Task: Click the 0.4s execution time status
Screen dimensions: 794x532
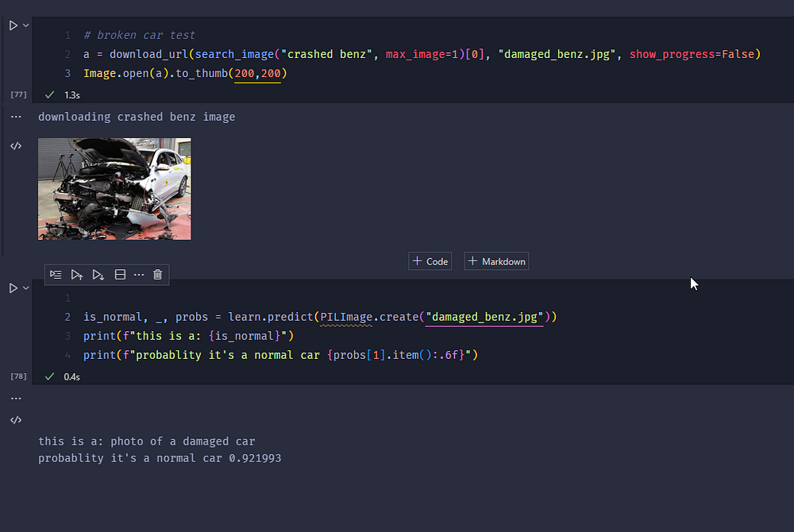Action: (x=72, y=376)
